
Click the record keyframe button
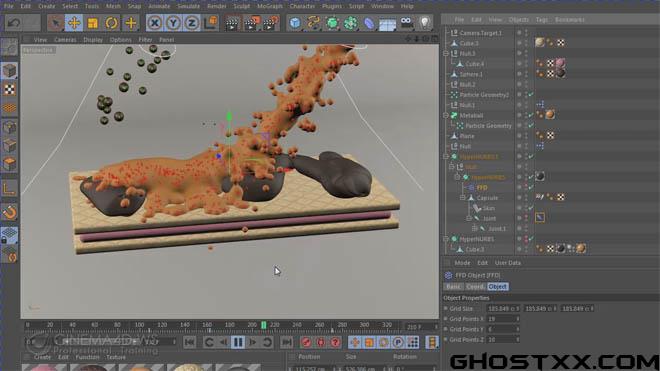pyautogui.click(x=306, y=342)
